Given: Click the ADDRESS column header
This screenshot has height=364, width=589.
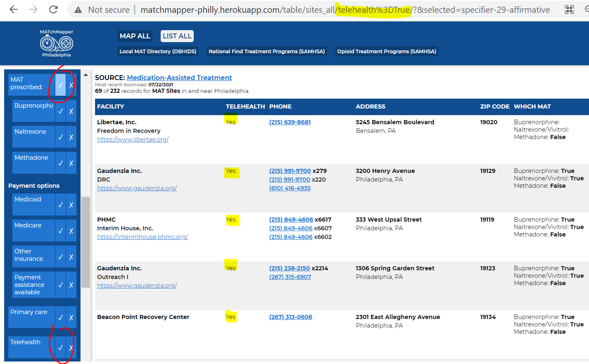Looking at the screenshot, I should (x=370, y=106).
